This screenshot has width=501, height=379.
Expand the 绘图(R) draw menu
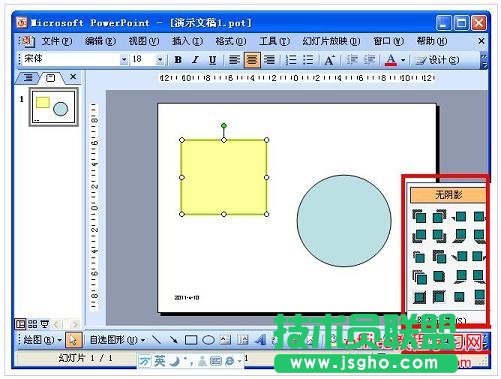(42, 340)
